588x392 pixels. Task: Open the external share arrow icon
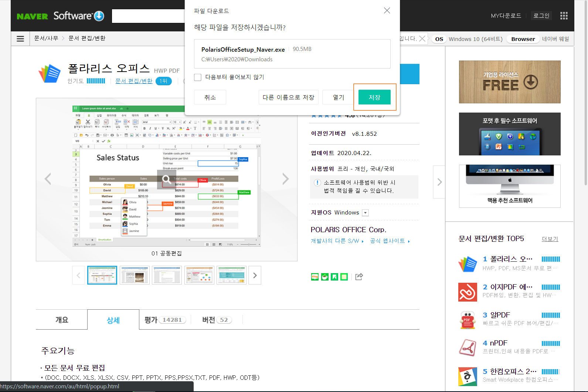pos(359,277)
